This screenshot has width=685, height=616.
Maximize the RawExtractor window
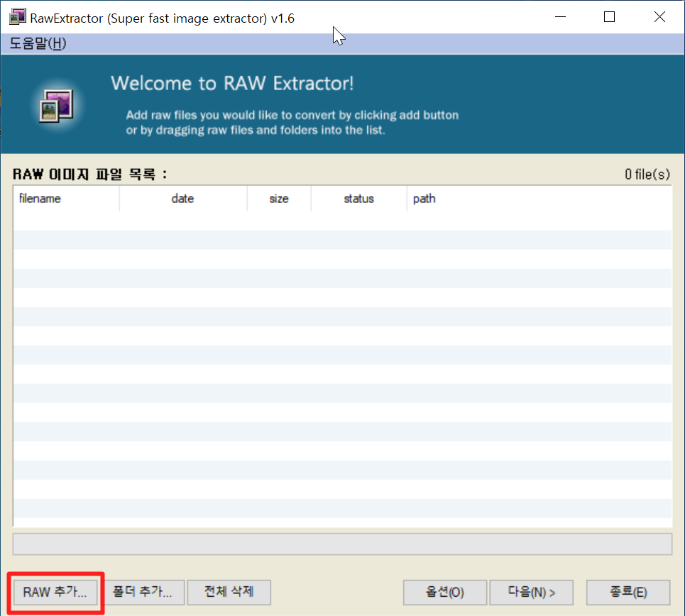tap(610, 17)
